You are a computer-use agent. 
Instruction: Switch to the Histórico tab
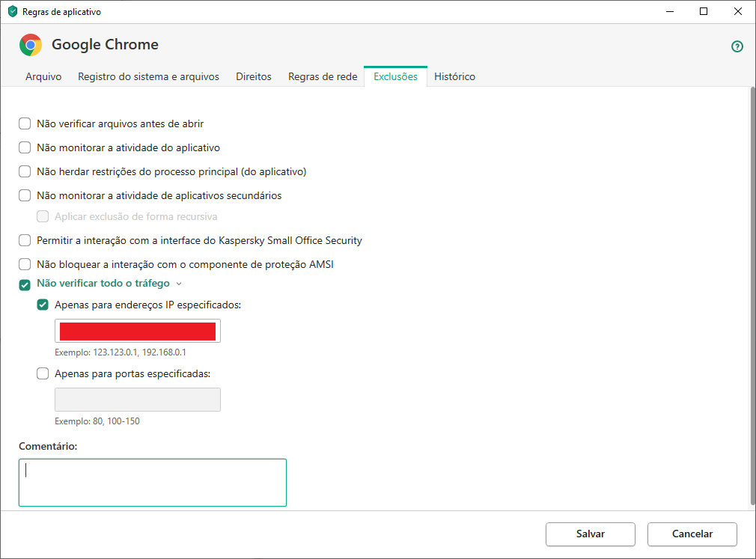pos(454,76)
